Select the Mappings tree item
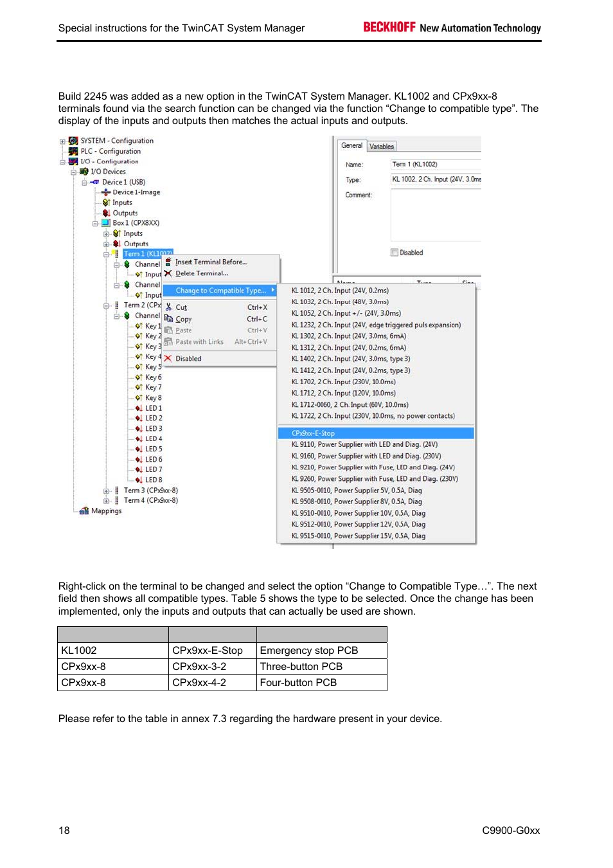This screenshot has width=613, height=868. [106, 511]
